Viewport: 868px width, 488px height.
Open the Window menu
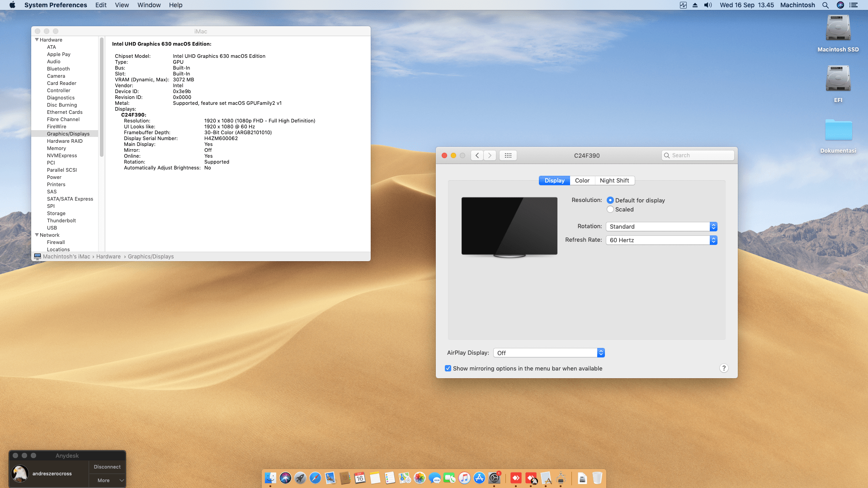point(149,5)
